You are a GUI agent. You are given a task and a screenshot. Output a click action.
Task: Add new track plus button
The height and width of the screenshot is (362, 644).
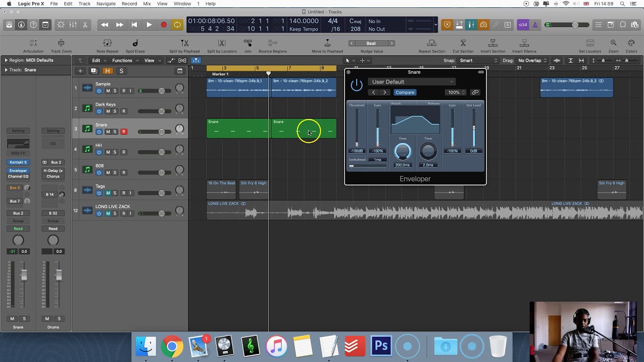point(80,71)
